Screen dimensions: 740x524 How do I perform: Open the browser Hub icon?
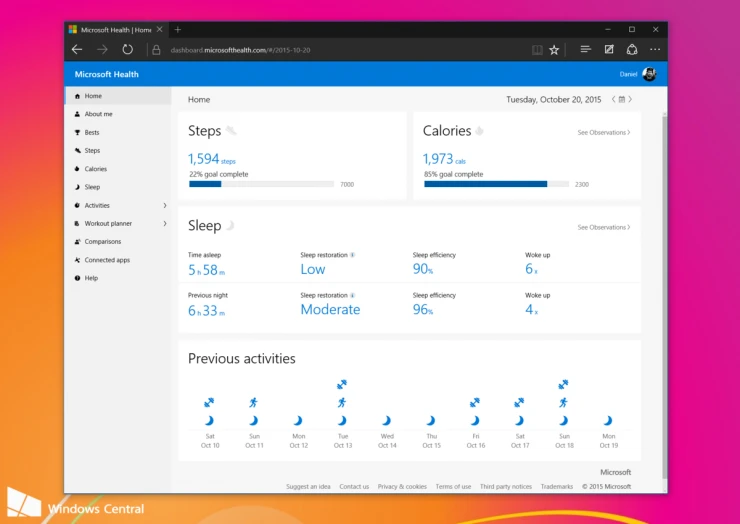(x=585, y=49)
